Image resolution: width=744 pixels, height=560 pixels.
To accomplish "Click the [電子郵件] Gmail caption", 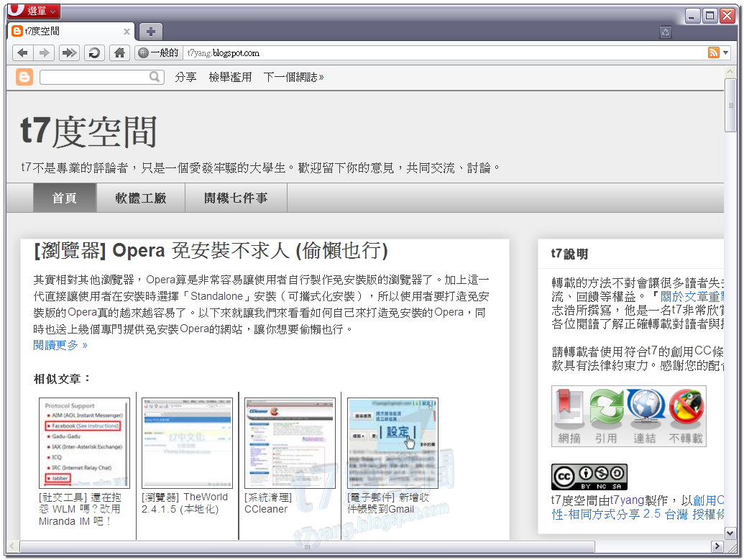I will [x=388, y=503].
